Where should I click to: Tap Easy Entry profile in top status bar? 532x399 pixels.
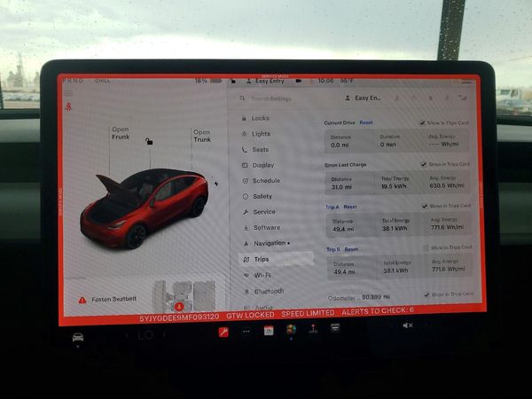[x=265, y=81]
